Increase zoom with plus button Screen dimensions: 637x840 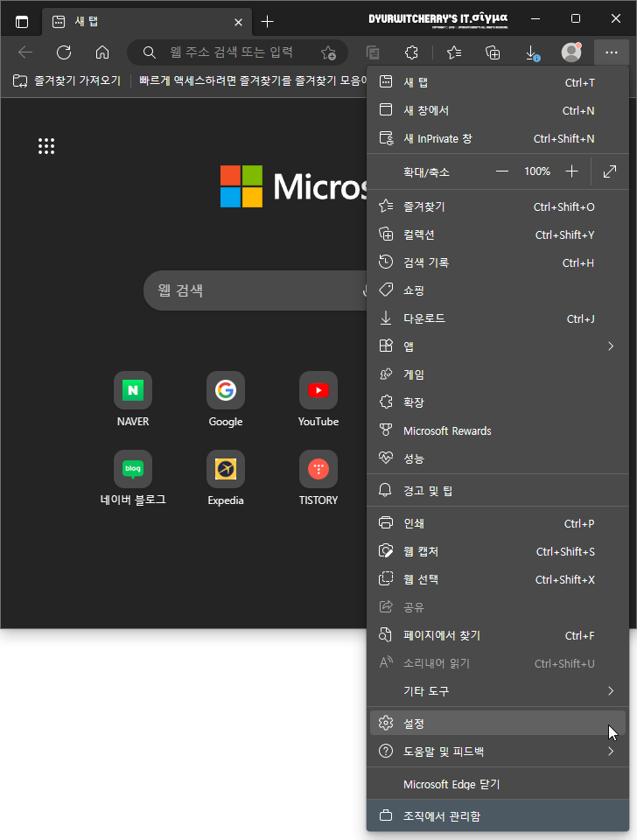pyautogui.click(x=571, y=171)
